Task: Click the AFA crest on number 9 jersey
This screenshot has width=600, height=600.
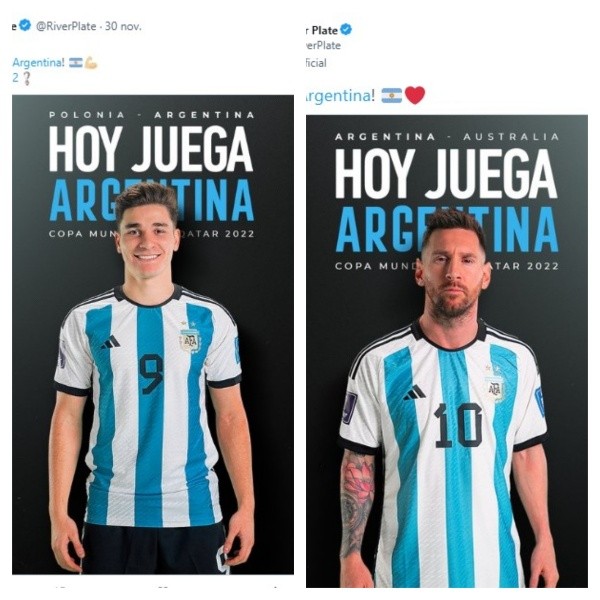Action: pos(189,340)
